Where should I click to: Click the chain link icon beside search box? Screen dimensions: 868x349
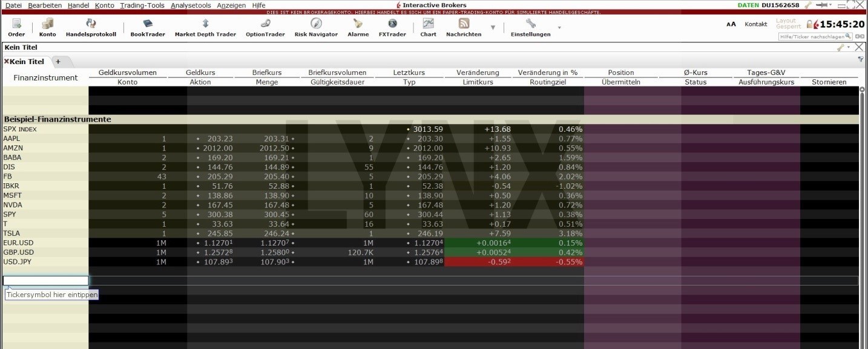pyautogui.click(x=860, y=37)
